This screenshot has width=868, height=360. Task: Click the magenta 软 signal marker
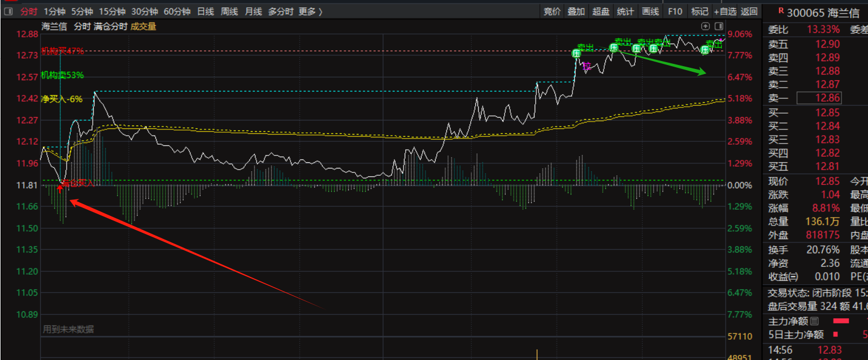(x=587, y=66)
